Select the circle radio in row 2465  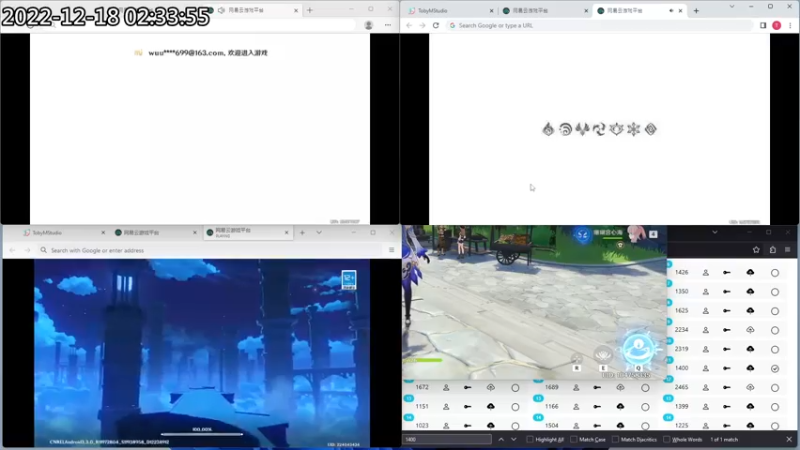(774, 388)
